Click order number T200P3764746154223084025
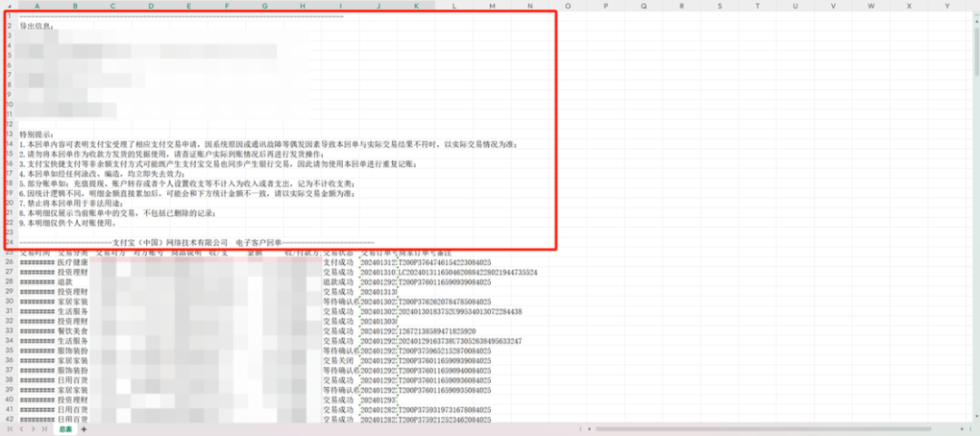980x436 pixels. [x=445, y=263]
